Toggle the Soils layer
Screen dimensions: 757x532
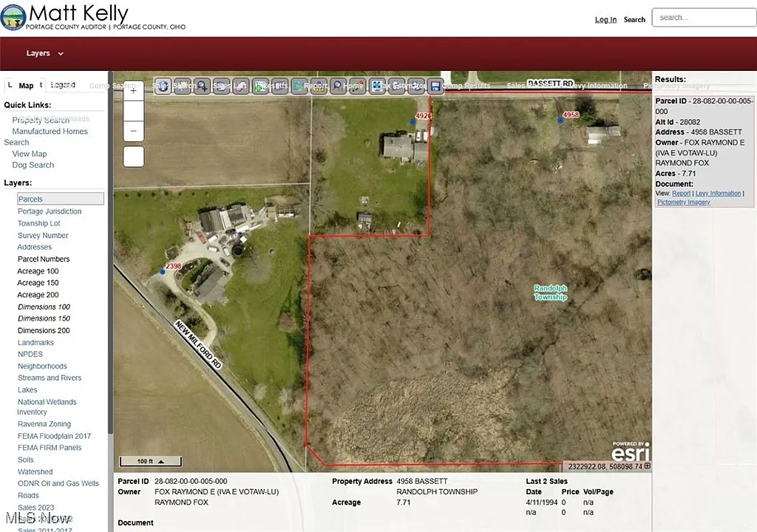tap(26, 460)
